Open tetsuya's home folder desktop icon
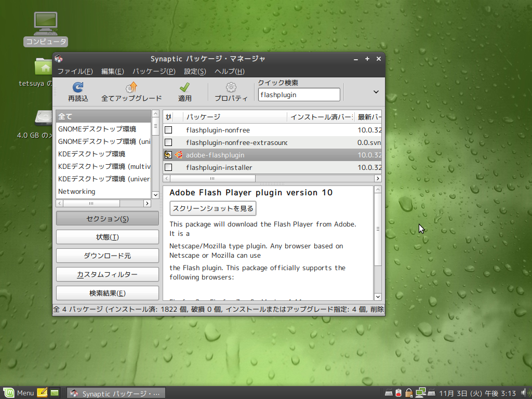This screenshot has height=399, width=532. pyautogui.click(x=44, y=66)
